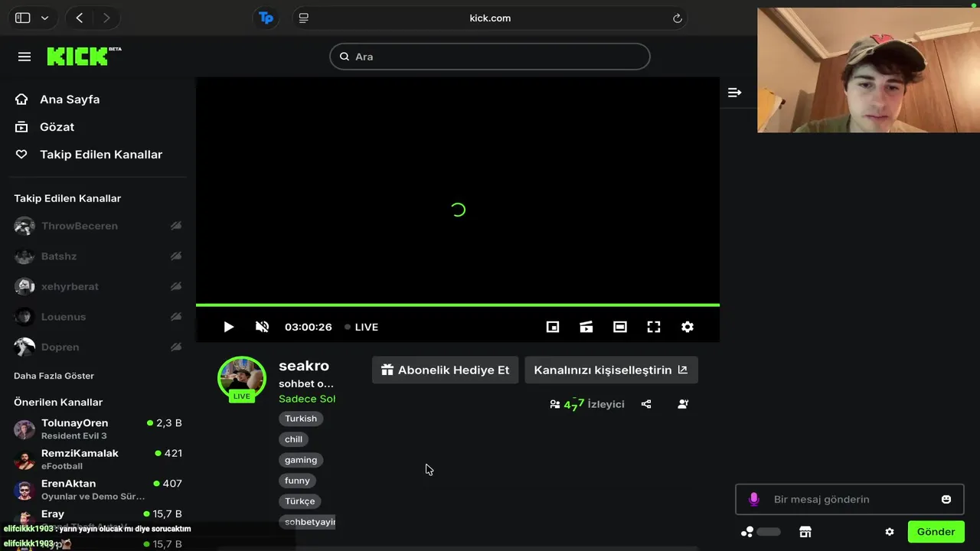
Task: Click offline icon beside ThrowBeceren
Action: [176, 226]
